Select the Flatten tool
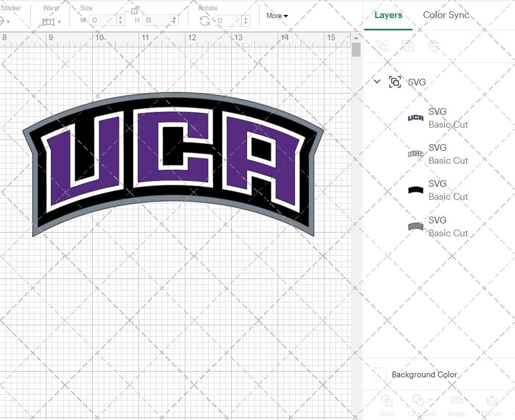Screen dimensions: 515x420 click(492, 400)
